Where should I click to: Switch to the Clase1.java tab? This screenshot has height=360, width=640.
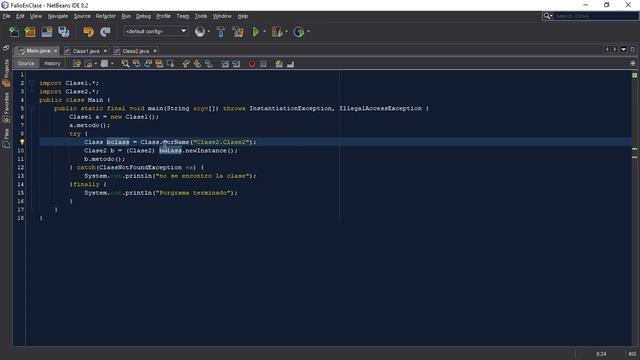[x=86, y=51]
